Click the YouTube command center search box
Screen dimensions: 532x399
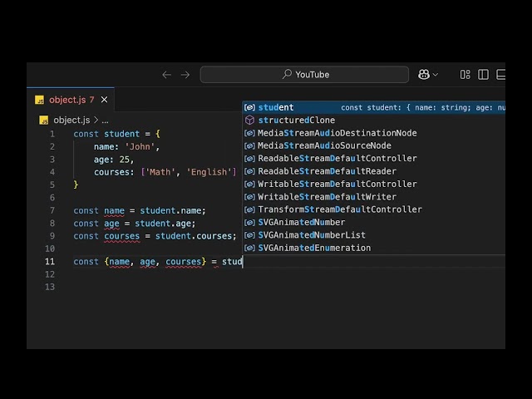click(x=304, y=75)
